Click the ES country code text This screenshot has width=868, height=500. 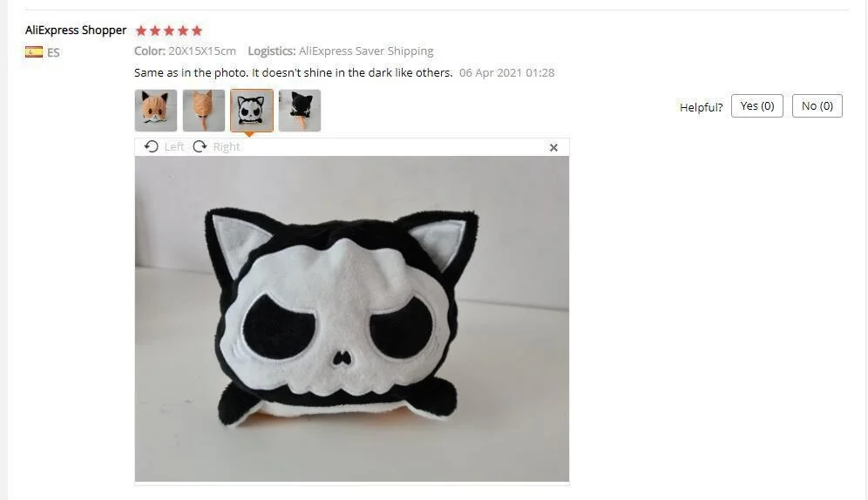(x=53, y=52)
